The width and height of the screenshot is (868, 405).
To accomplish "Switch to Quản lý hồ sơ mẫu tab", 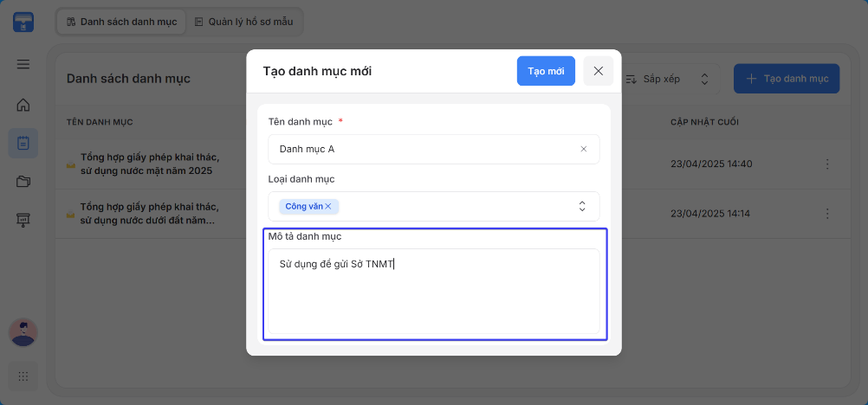I will click(244, 22).
